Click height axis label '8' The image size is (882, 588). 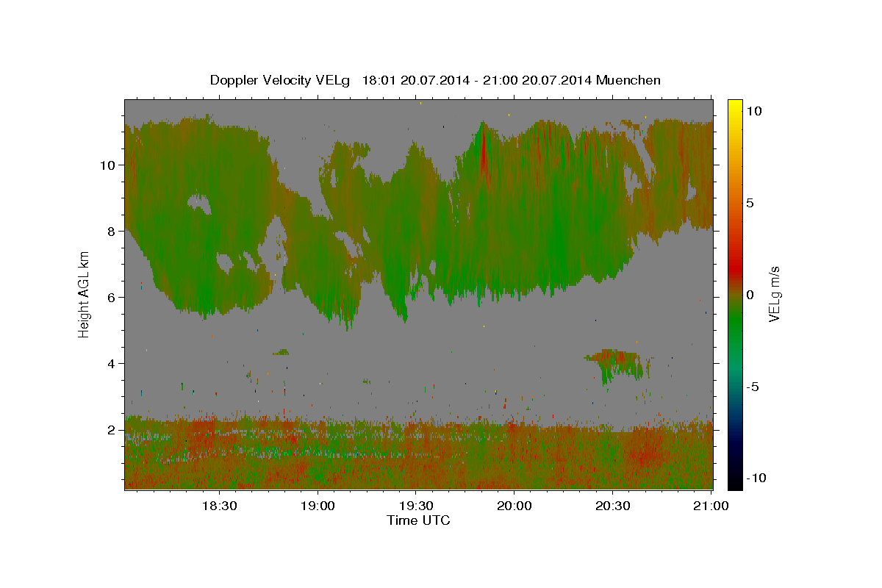(112, 232)
